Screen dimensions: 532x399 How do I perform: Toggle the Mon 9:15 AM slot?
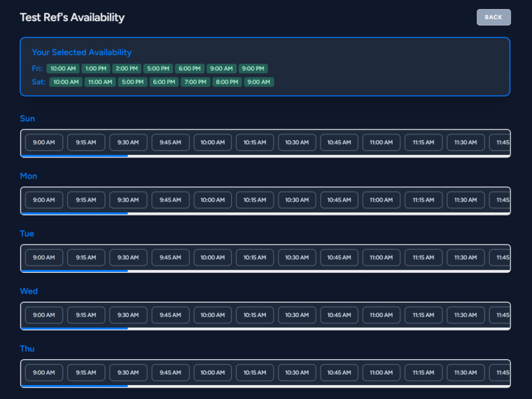click(86, 200)
